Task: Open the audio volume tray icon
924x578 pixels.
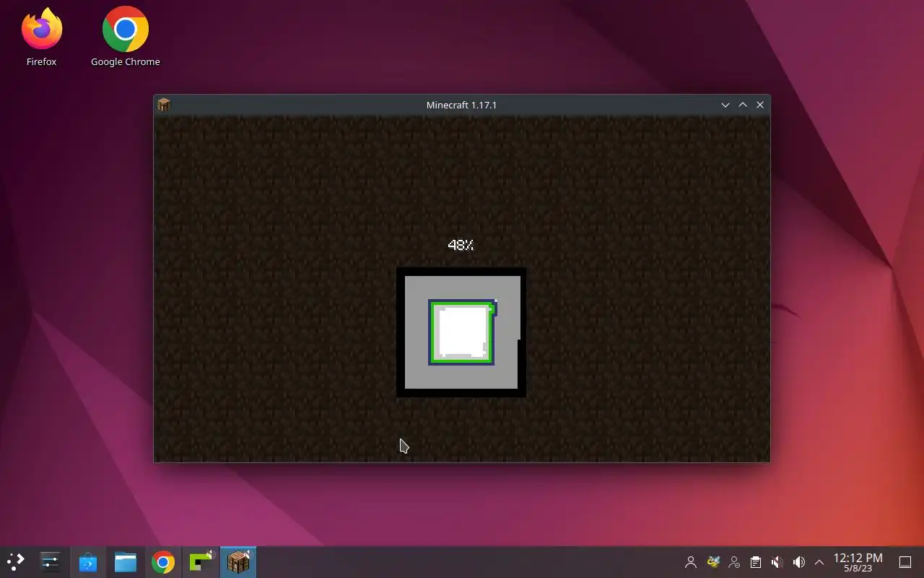Action: 799,562
